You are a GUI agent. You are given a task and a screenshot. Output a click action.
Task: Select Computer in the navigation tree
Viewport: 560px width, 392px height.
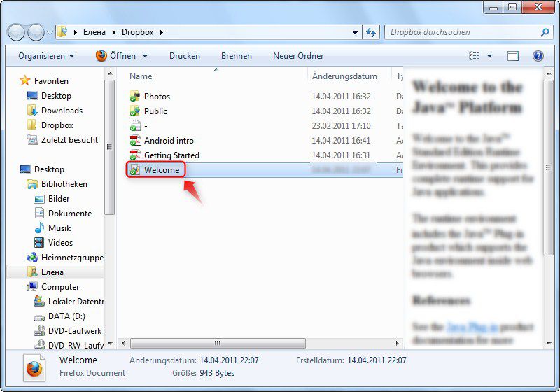pos(53,287)
